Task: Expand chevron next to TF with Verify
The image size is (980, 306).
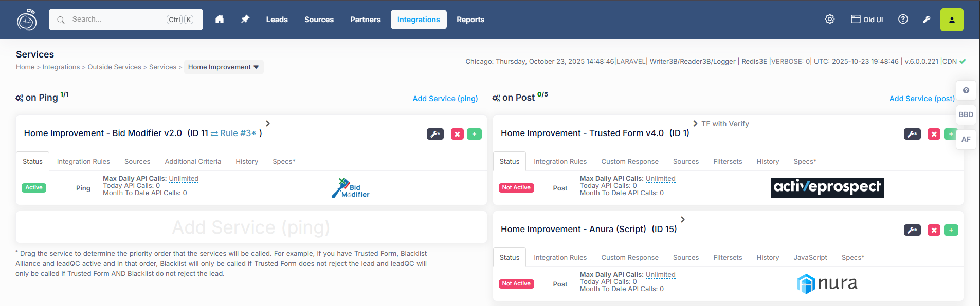Action: click(x=695, y=124)
